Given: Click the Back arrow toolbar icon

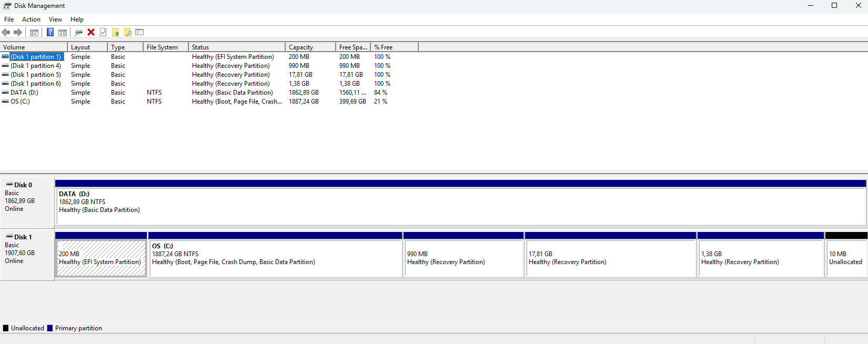Looking at the screenshot, I should pyautogui.click(x=6, y=33).
